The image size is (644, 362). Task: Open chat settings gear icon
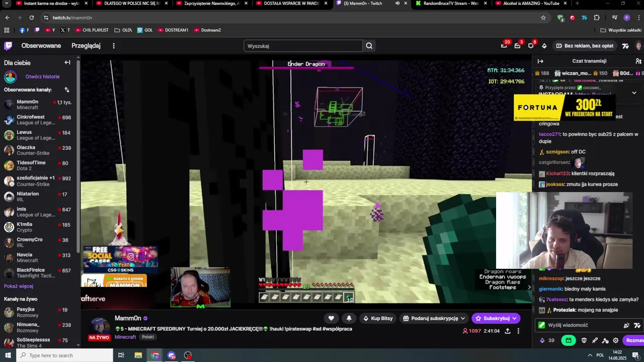coord(616,340)
